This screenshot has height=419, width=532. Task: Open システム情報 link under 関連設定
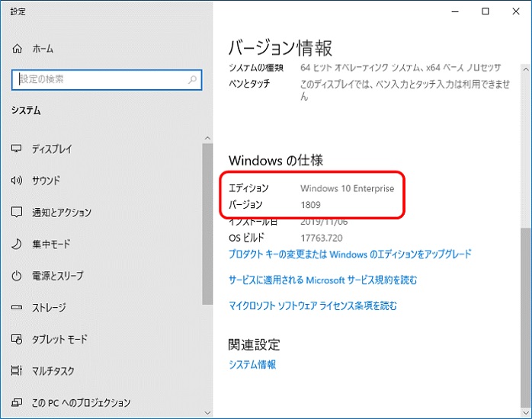(252, 364)
